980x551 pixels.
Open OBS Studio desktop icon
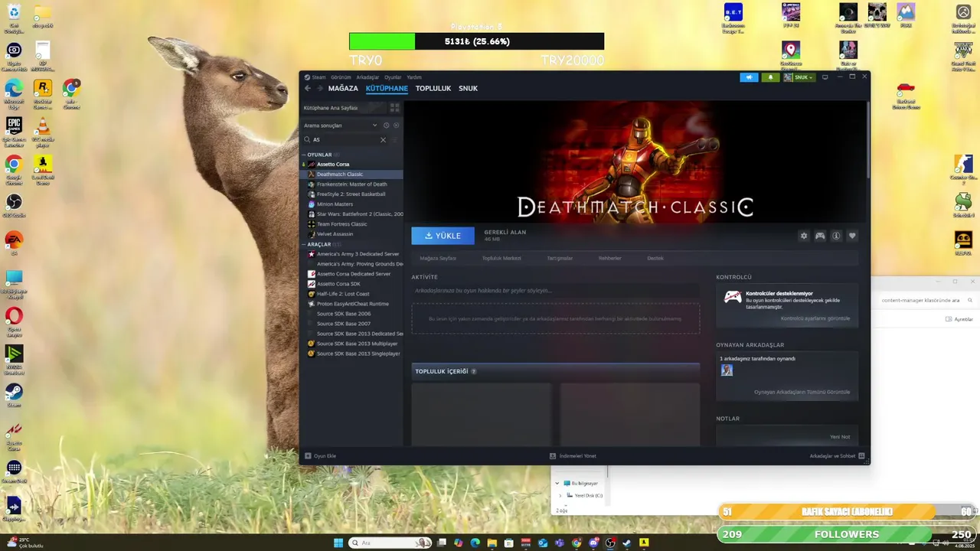[14, 204]
